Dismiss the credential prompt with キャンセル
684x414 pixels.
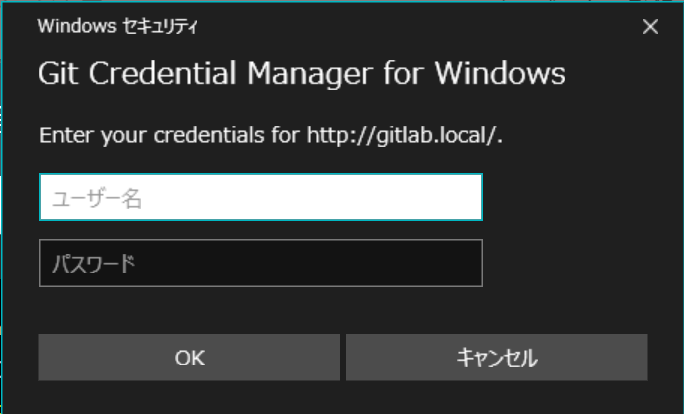[497, 357]
